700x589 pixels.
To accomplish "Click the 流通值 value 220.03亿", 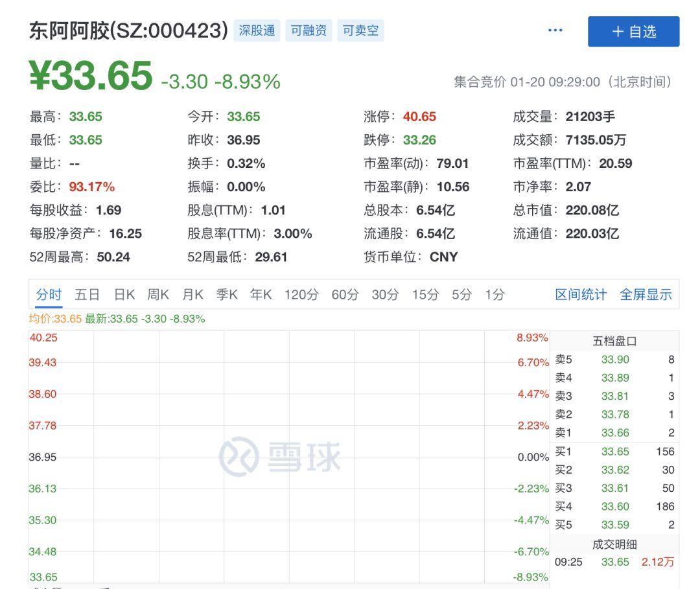I will pos(592,233).
